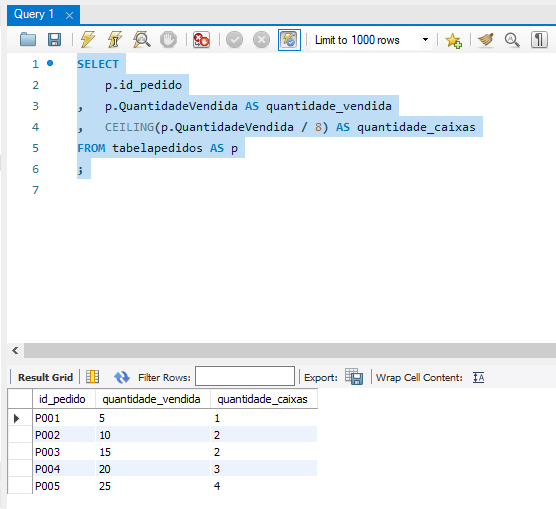
Task: Execute the statement under the cursor
Action: (115, 39)
